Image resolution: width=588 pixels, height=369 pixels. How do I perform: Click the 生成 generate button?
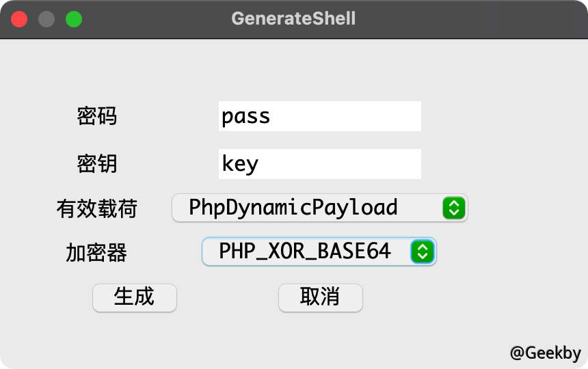click(x=135, y=297)
